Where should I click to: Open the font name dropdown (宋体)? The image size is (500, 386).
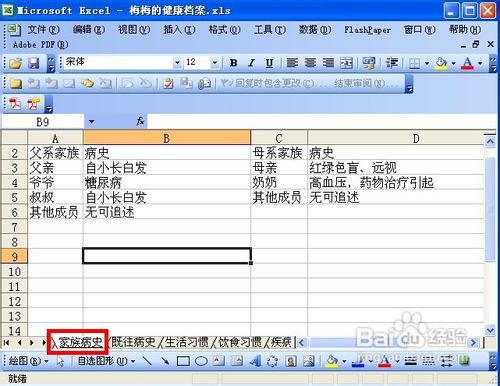click(x=177, y=62)
